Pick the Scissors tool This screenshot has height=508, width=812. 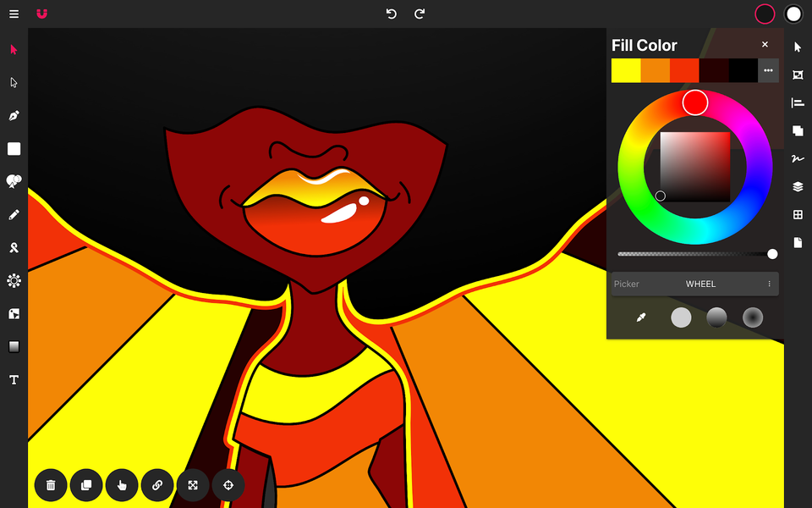[14, 247]
